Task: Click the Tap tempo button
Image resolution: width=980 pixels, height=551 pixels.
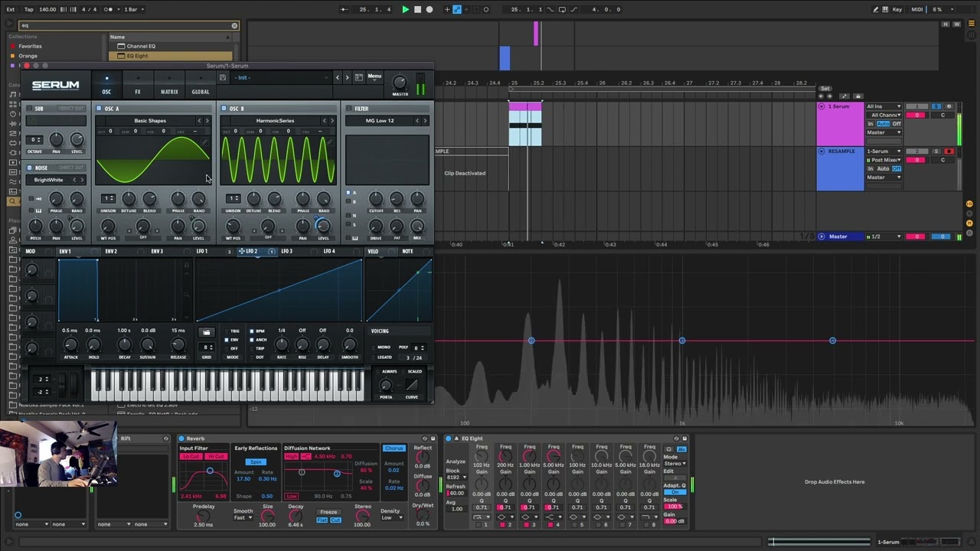Action: pos(29,10)
